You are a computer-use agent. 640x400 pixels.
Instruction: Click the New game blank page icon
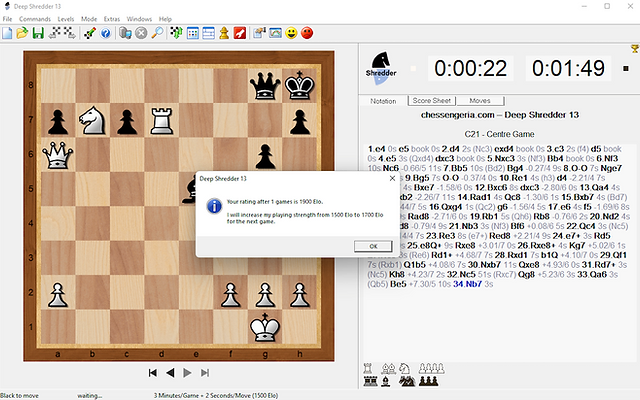7,33
